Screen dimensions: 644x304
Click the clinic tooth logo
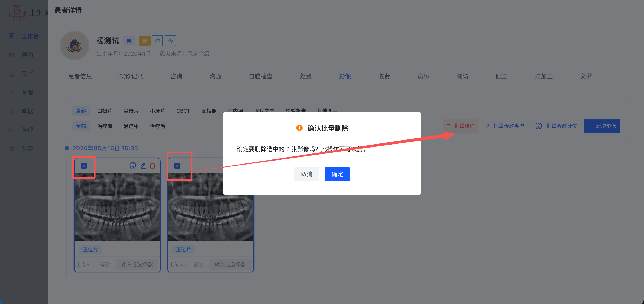tap(17, 12)
